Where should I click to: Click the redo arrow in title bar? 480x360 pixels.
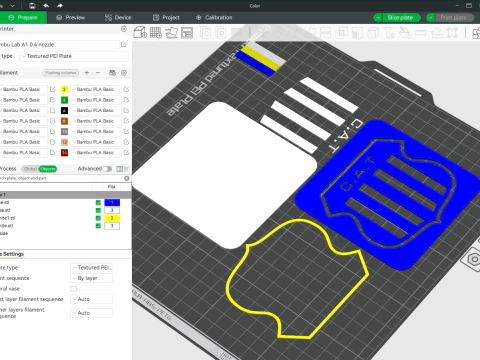click(x=60, y=6)
